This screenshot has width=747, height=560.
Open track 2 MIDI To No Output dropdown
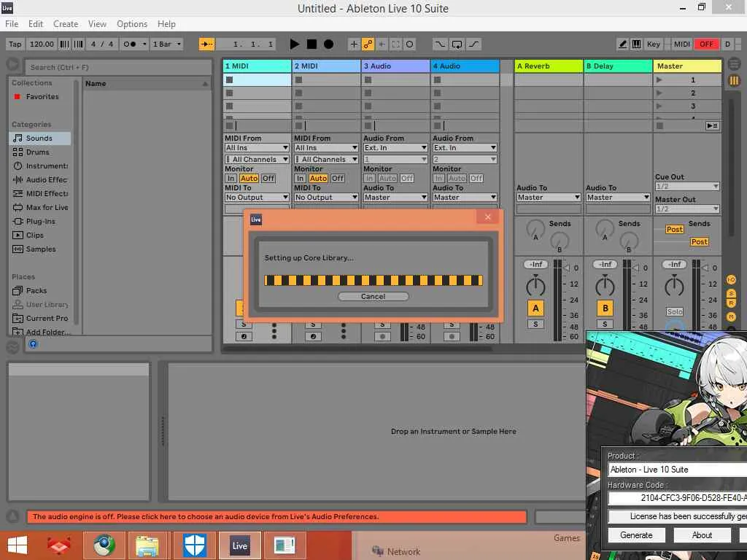pos(326,197)
